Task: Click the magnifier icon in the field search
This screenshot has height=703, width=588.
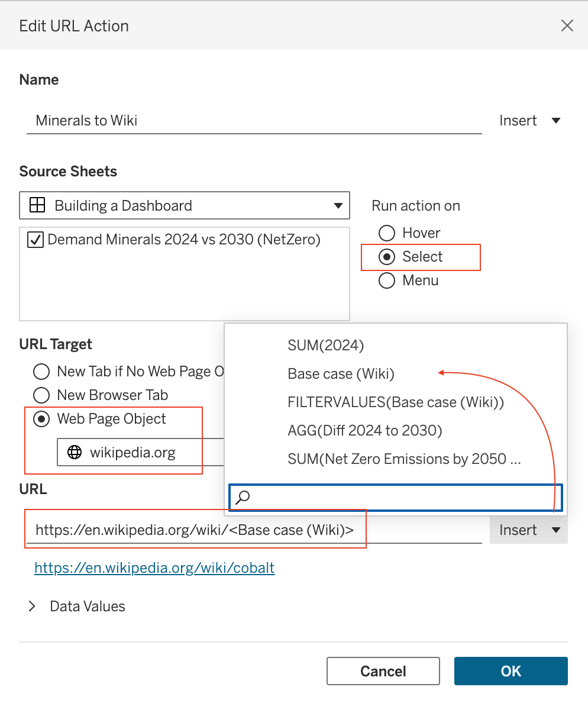Action: [x=243, y=497]
